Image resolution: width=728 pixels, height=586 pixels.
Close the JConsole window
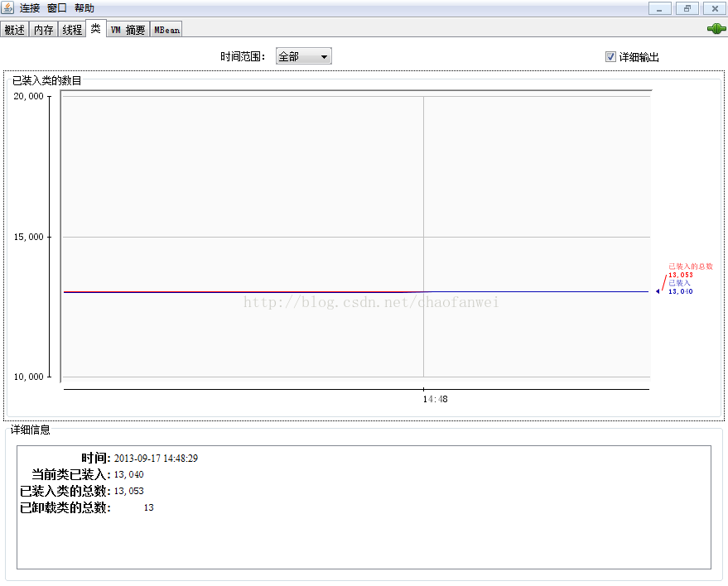pos(715,8)
